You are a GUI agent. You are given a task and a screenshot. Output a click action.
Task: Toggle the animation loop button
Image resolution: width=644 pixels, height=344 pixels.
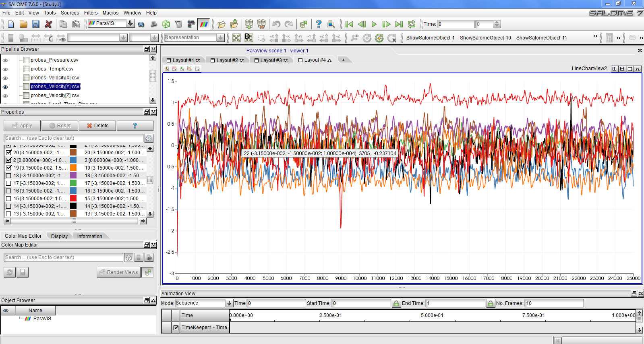(x=411, y=24)
